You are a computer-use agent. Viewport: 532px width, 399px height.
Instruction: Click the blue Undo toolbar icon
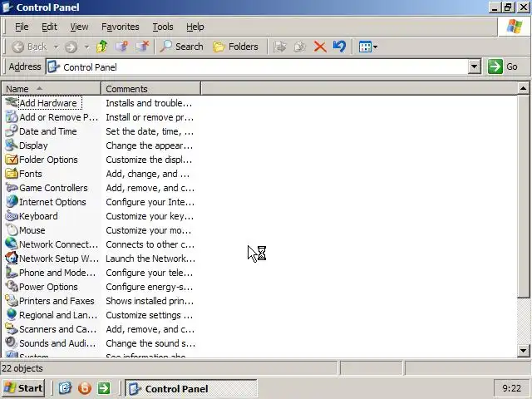(339, 47)
